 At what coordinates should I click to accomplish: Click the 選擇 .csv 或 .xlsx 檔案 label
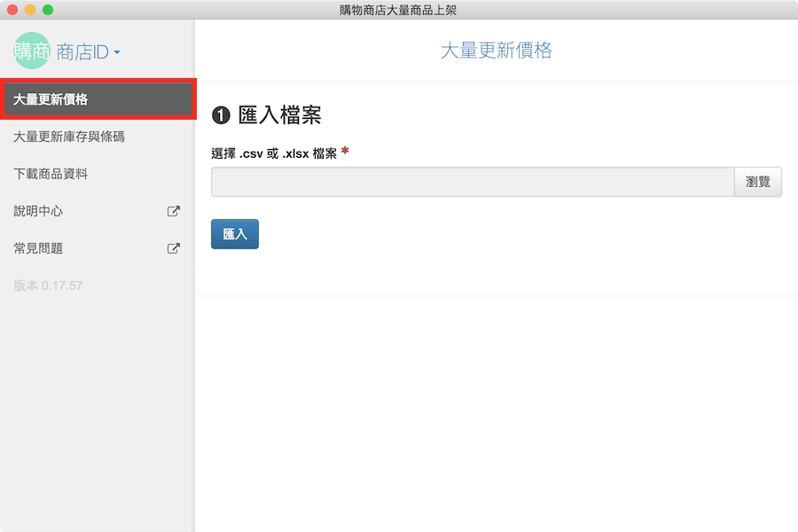click(274, 153)
